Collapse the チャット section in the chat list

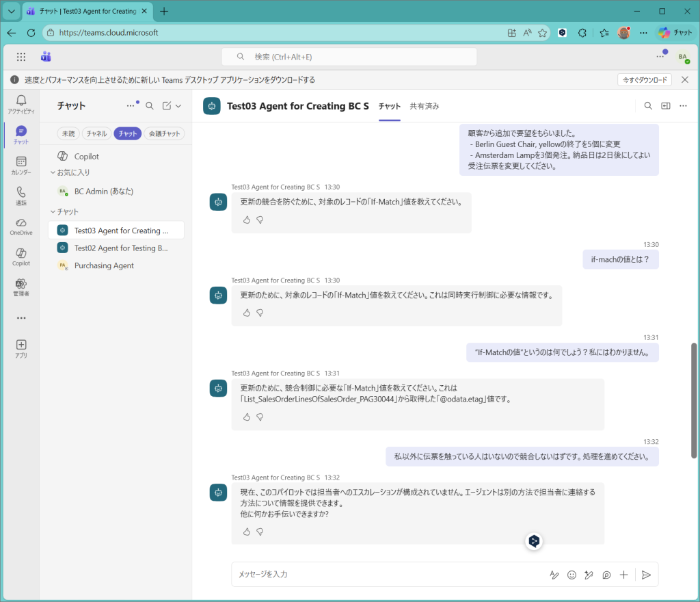(53, 211)
